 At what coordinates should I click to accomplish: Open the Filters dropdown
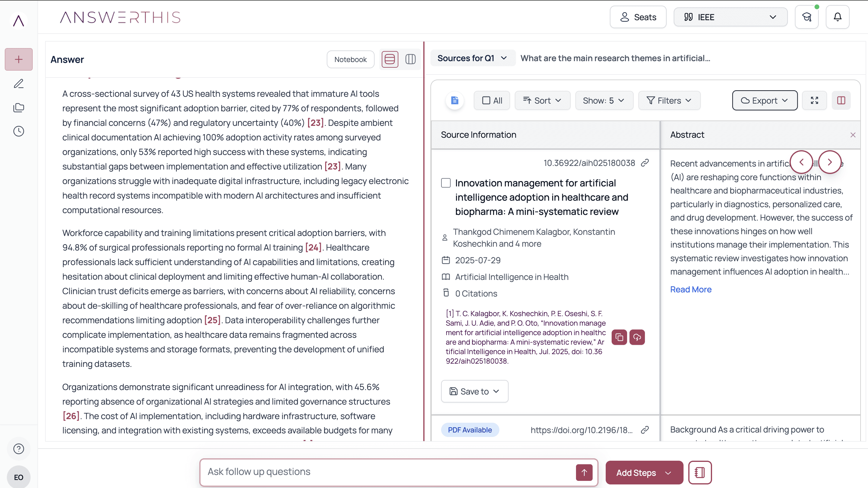(669, 100)
